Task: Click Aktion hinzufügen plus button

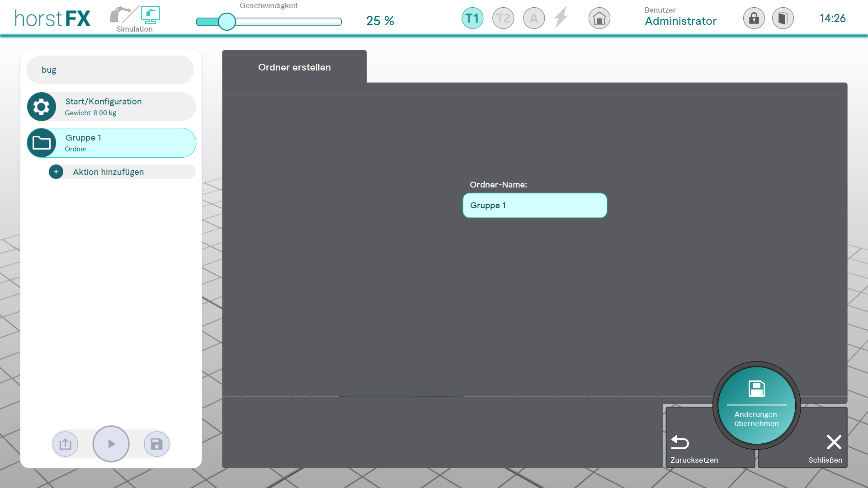Action: pos(56,172)
